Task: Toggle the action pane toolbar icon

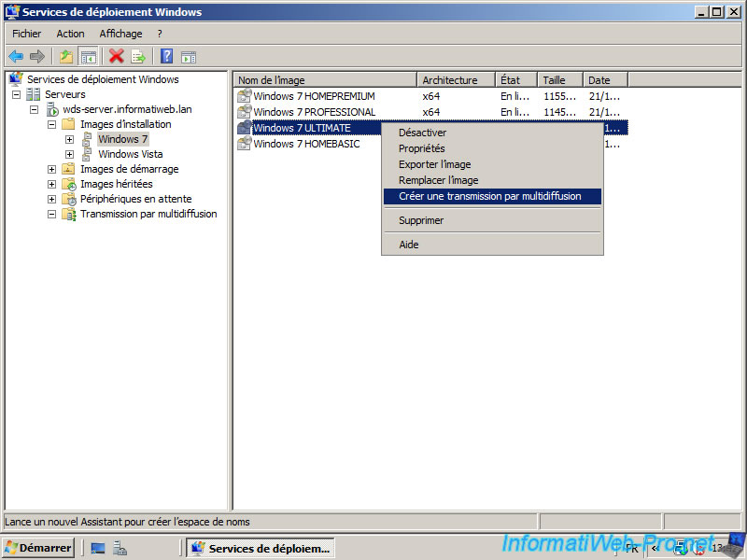Action: tap(189, 57)
